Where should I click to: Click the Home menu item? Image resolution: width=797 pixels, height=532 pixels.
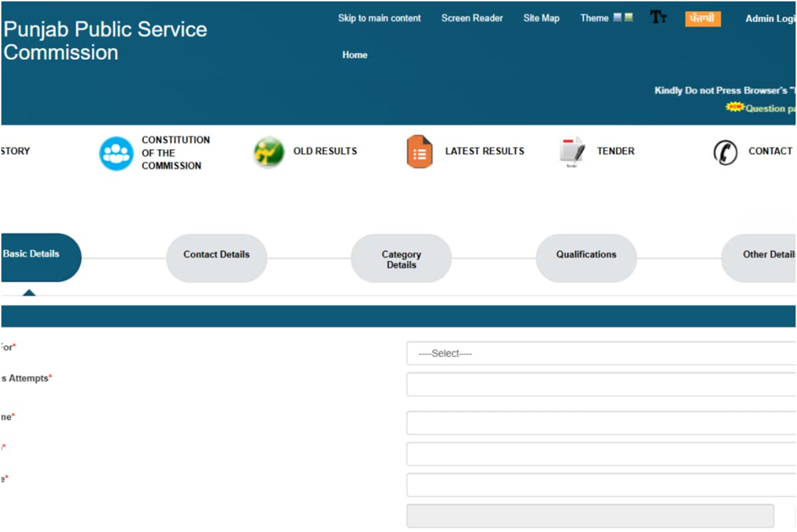355,55
